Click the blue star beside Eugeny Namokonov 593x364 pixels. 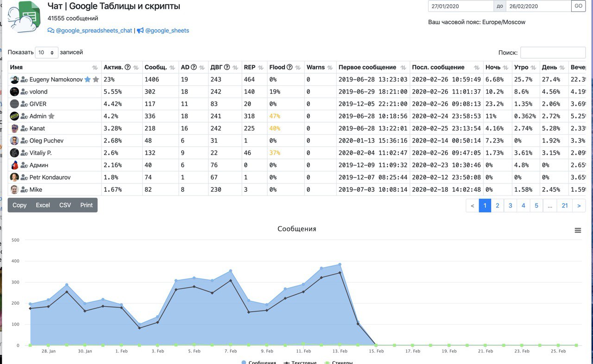[x=87, y=79]
